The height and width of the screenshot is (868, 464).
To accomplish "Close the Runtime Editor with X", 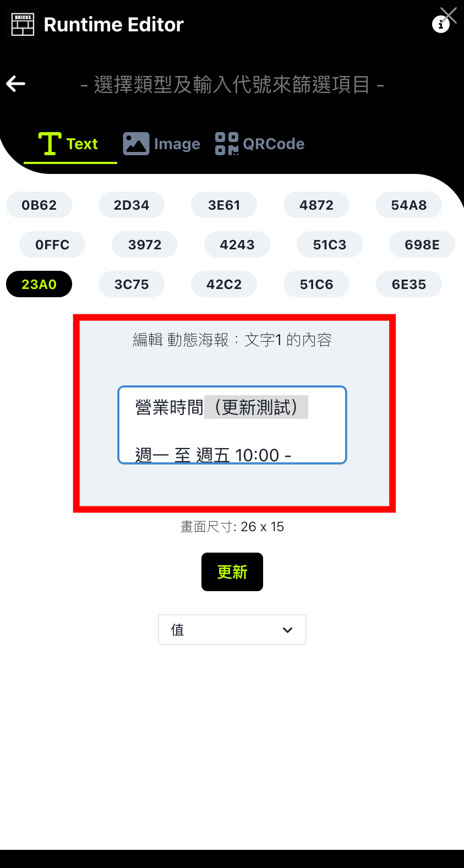I will [449, 15].
